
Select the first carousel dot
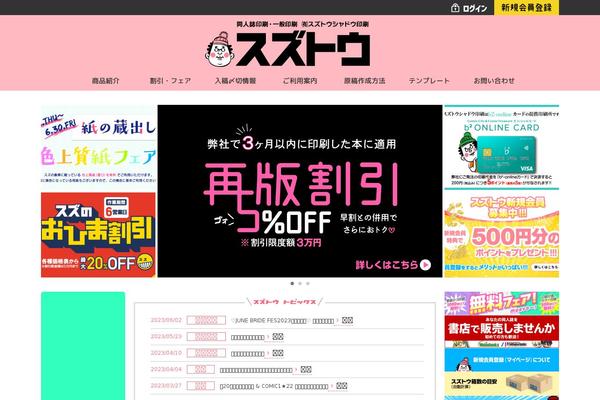point(292,284)
